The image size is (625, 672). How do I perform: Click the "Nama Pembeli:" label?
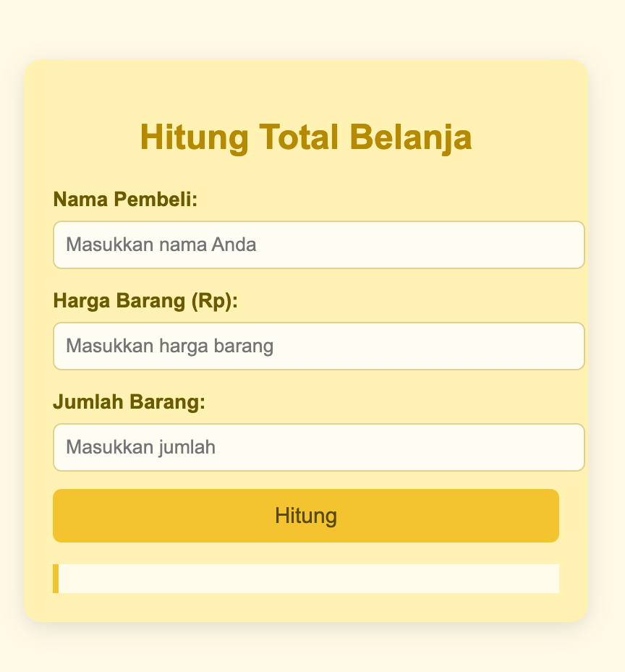coord(125,200)
